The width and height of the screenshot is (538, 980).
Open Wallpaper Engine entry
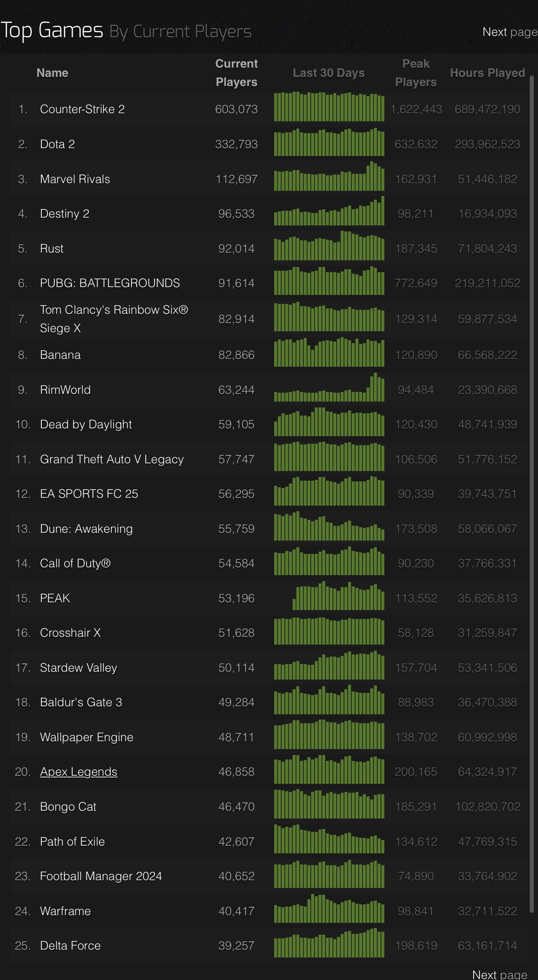tap(87, 737)
